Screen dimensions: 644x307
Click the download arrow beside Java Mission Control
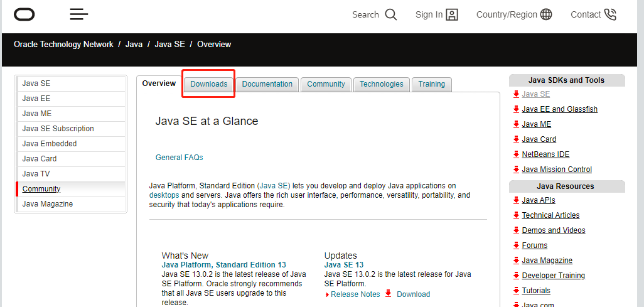point(517,170)
